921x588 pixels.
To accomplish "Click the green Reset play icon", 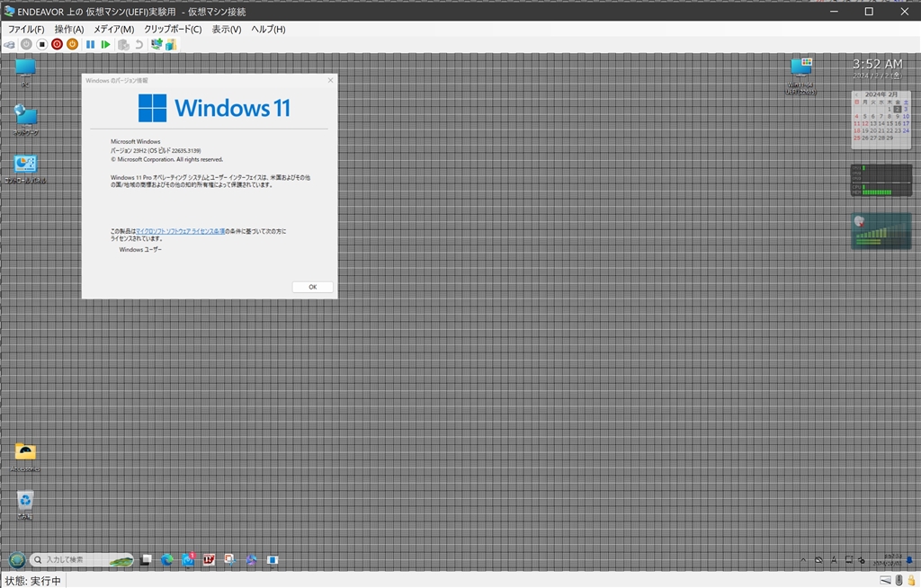I will click(x=106, y=45).
